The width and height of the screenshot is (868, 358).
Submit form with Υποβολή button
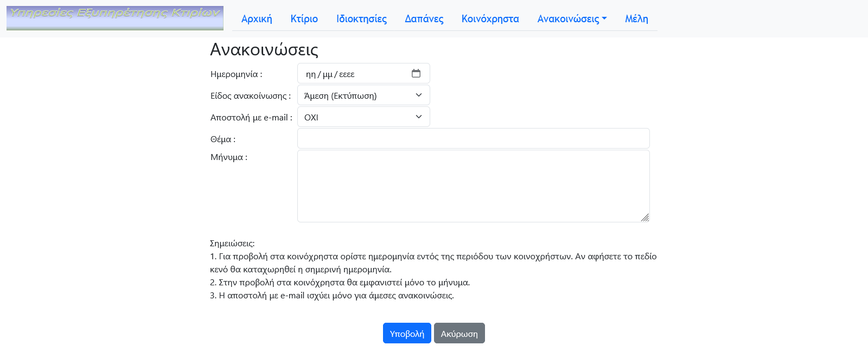pyautogui.click(x=407, y=333)
